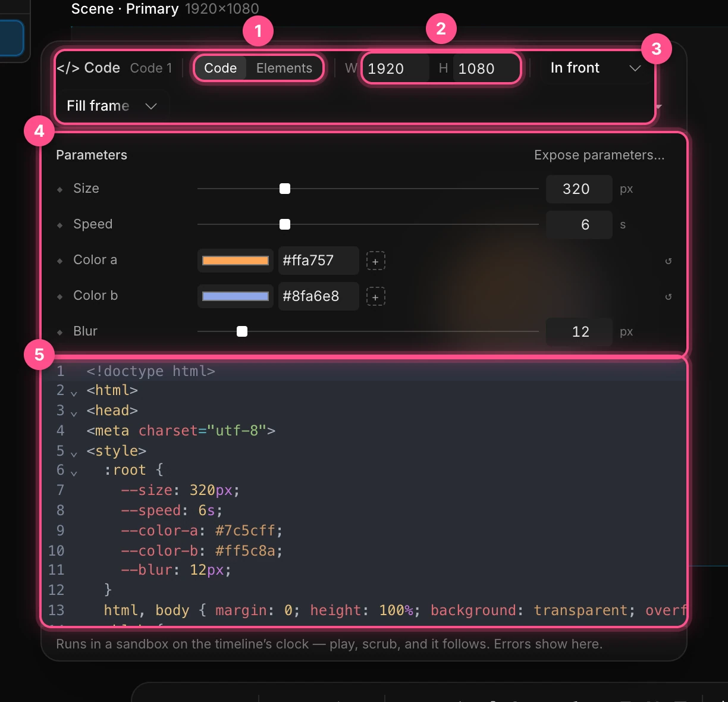The height and width of the screenshot is (702, 728).
Task: Click the height field showing 1080
Action: tap(485, 68)
